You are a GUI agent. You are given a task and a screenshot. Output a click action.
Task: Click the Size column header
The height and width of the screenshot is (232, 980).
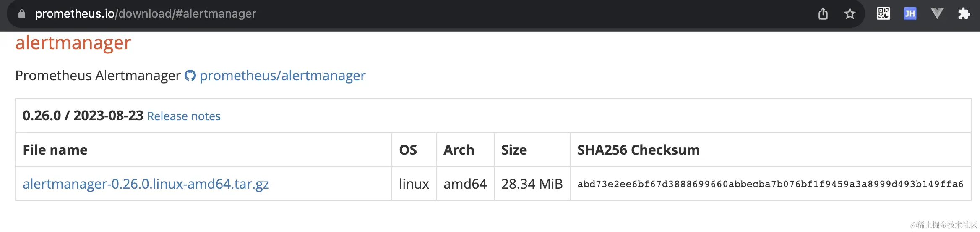point(514,150)
